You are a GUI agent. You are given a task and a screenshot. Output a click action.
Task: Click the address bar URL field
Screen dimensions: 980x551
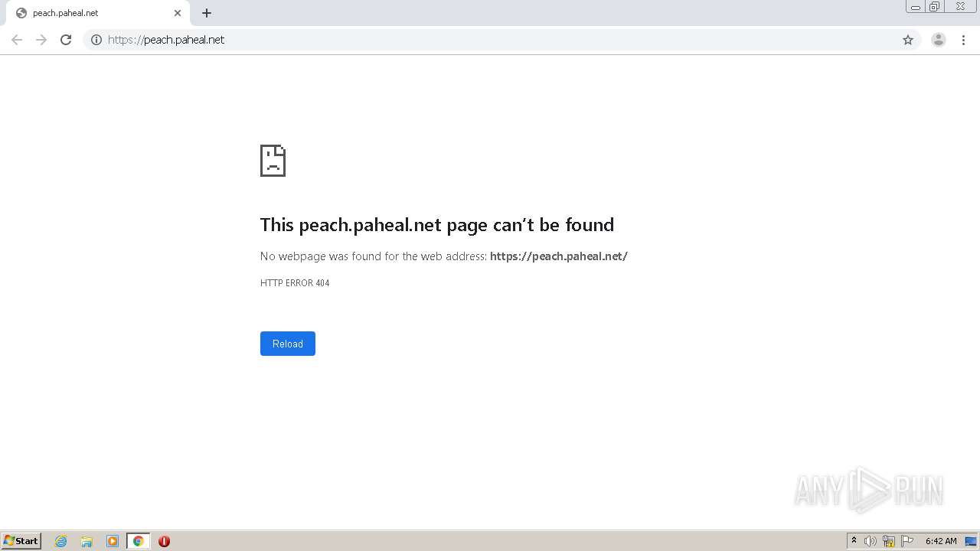pos(501,40)
